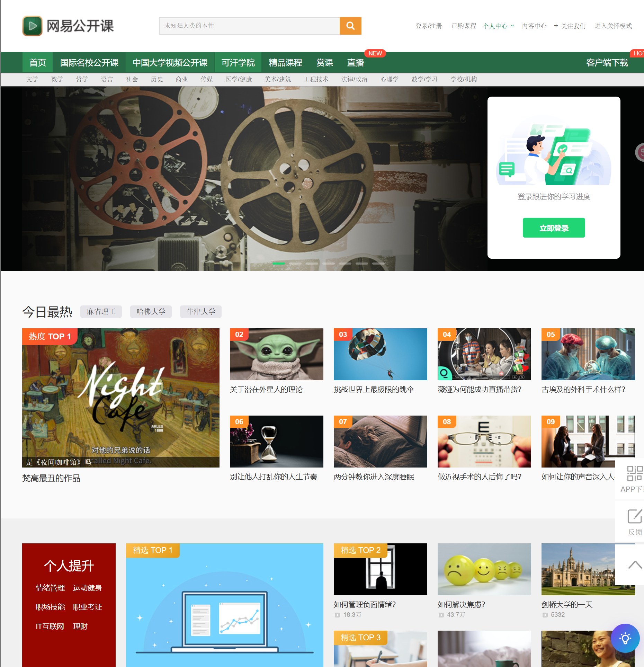Viewport: 644px width, 667px height.
Task: Click the first green carousel indicator
Action: click(279, 264)
